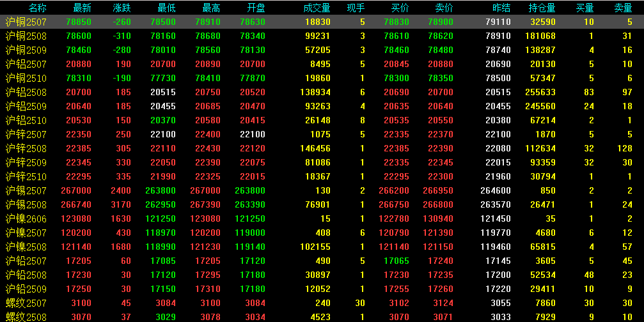Click the 买量 column header

[x=585, y=8]
